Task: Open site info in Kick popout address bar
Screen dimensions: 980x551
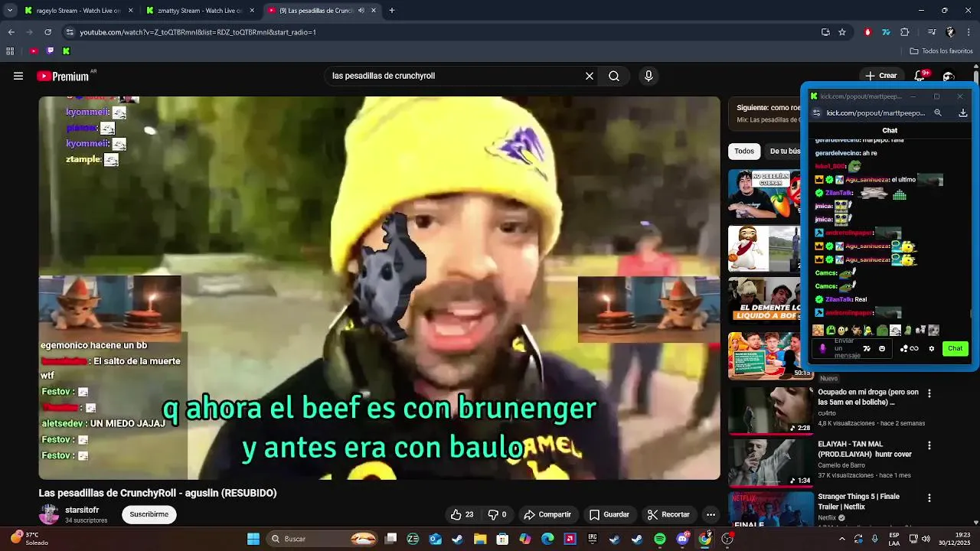Action: pyautogui.click(x=816, y=112)
